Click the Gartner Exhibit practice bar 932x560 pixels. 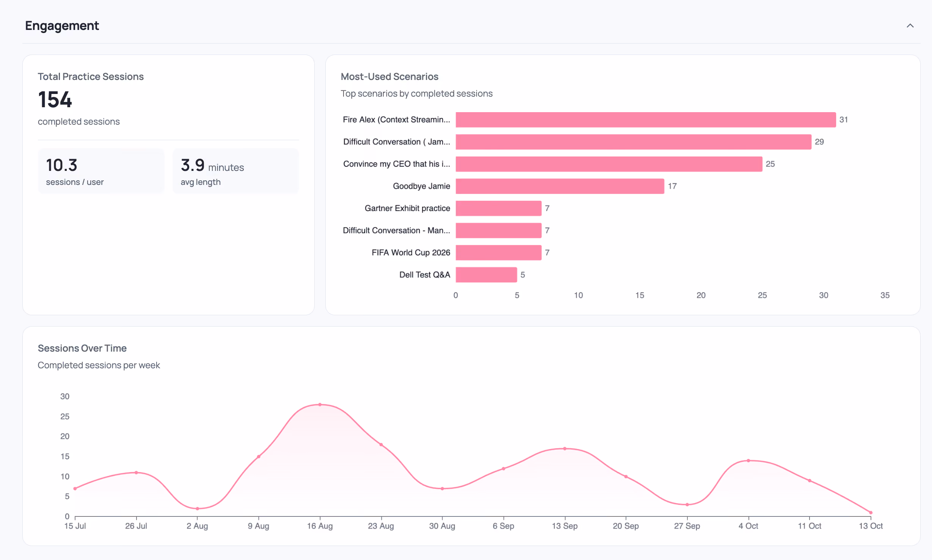[x=499, y=208]
